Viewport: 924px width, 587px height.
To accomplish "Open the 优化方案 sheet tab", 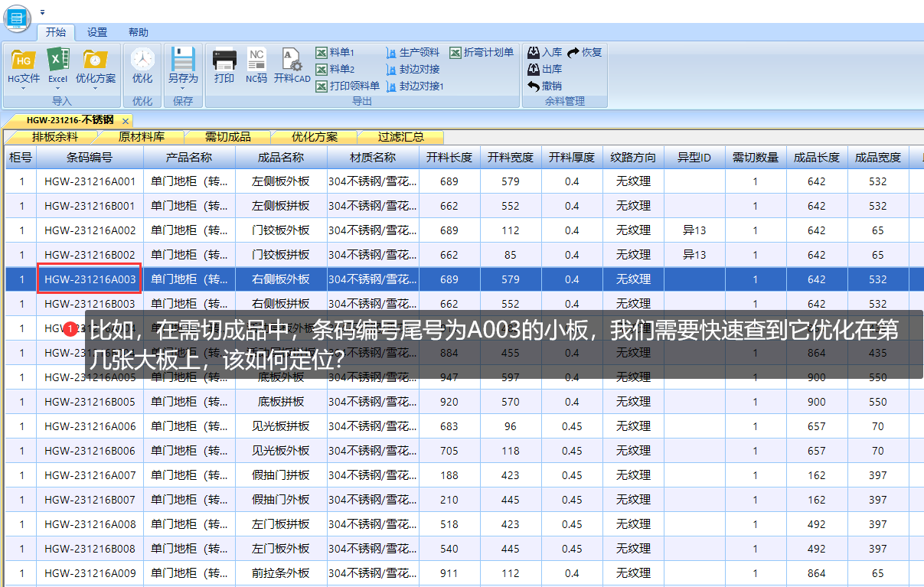I will tap(315, 137).
